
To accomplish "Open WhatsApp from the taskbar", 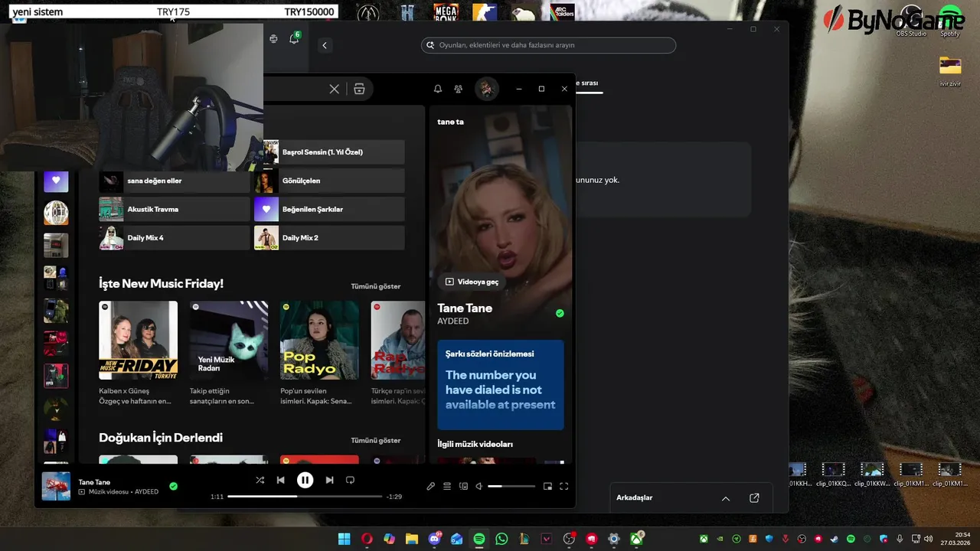I will click(x=501, y=539).
